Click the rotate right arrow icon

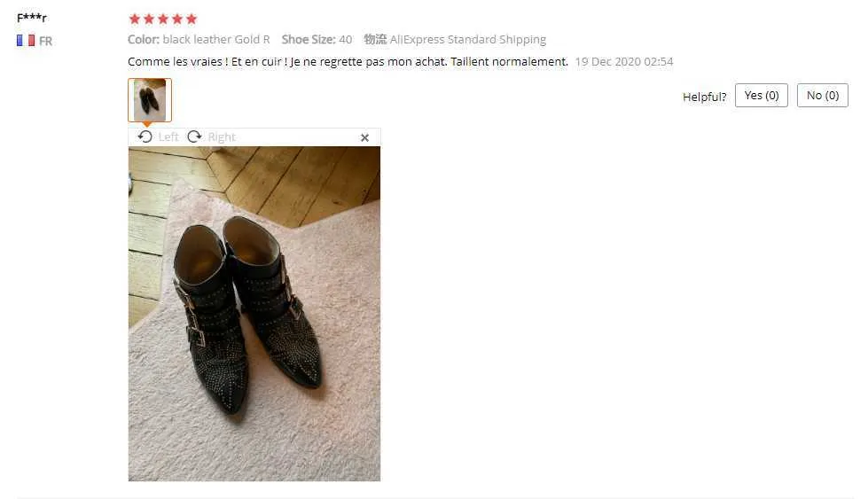[x=194, y=136]
